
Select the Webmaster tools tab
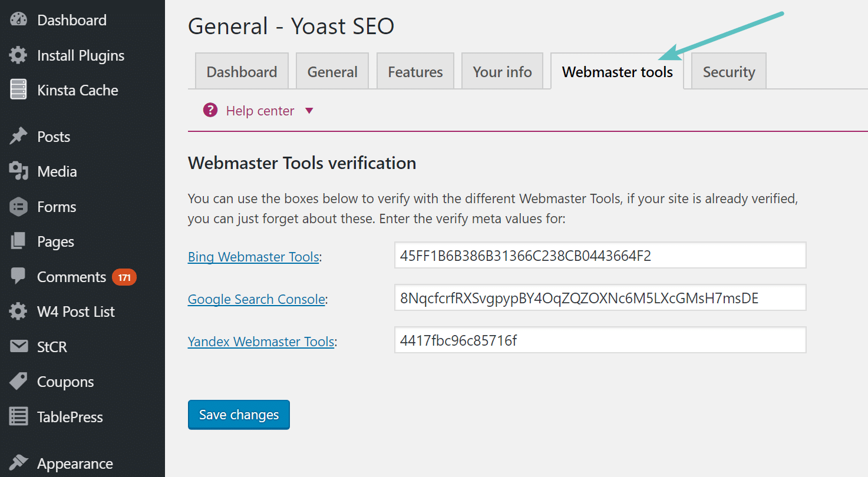(617, 71)
